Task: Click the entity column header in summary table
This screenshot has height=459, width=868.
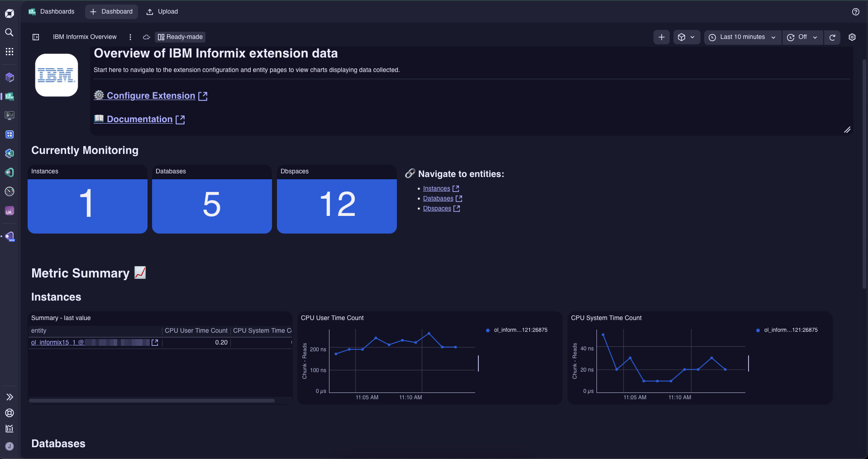Action: (95, 331)
